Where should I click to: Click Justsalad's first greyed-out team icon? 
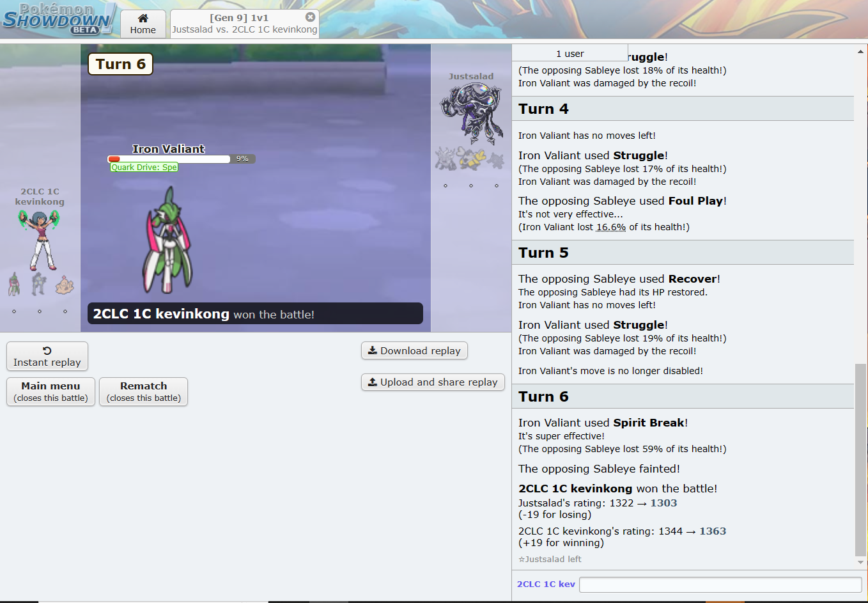(x=446, y=159)
